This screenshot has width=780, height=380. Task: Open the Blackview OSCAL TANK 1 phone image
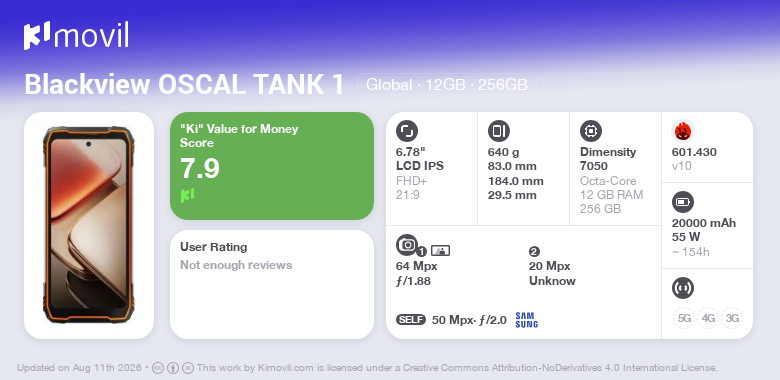click(89, 225)
